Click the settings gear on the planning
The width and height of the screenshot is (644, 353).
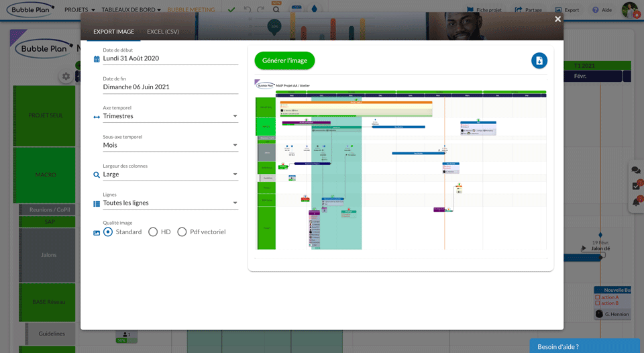[66, 77]
